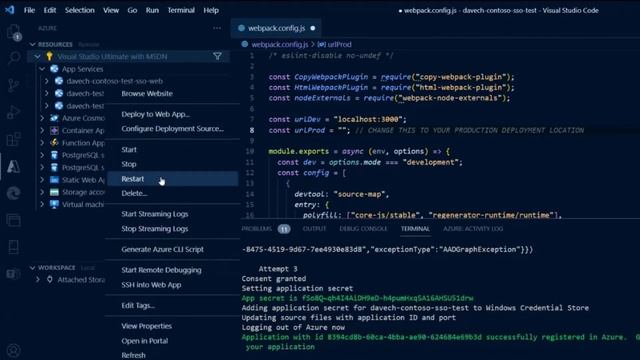The height and width of the screenshot is (360, 640).
Task: Expand the Function App node
Action: point(42,142)
